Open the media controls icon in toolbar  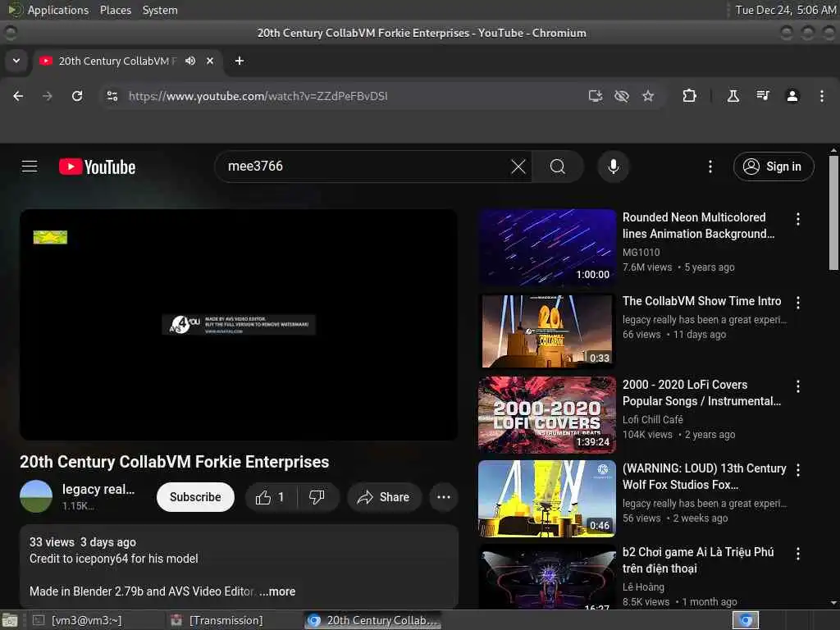(x=763, y=96)
